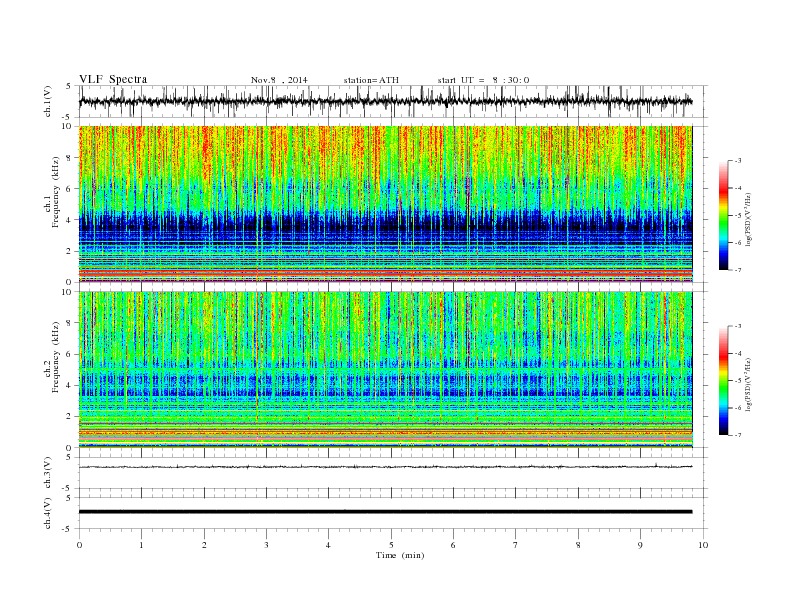Click the "VLF Spectra" plot title

click(x=113, y=79)
